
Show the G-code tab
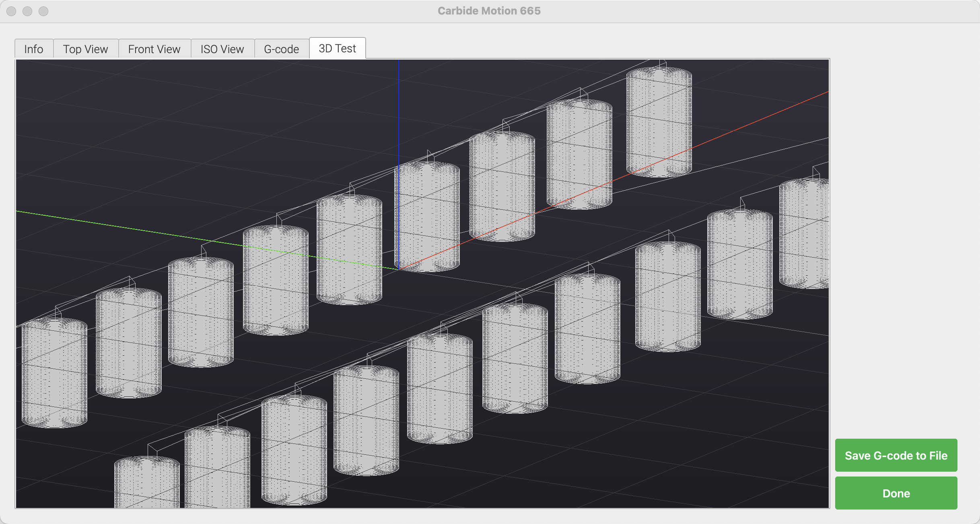tap(282, 49)
